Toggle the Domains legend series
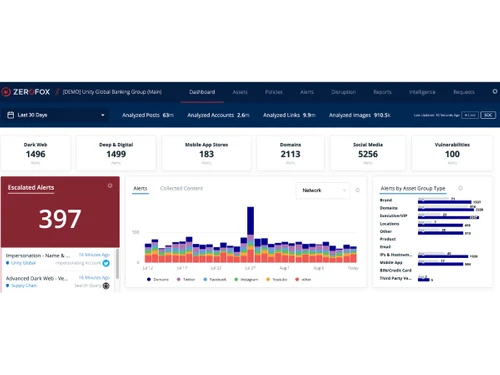Image resolution: width=500 pixels, height=375 pixels. (158, 279)
